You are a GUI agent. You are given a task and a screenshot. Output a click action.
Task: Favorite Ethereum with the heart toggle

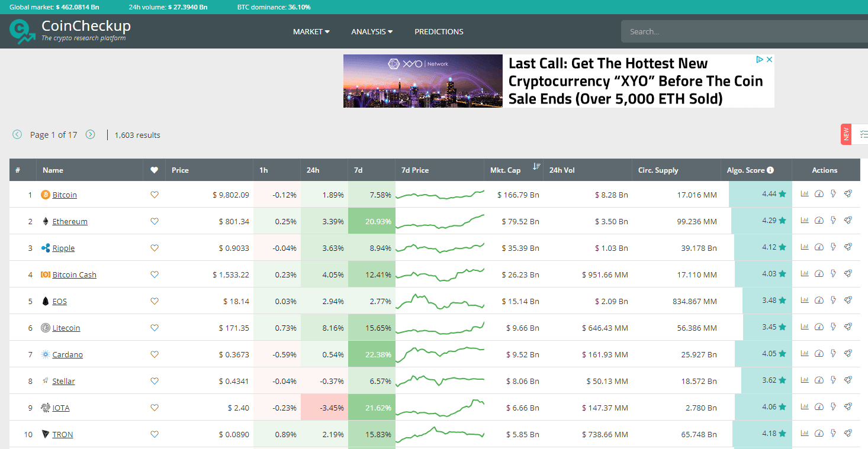(x=155, y=221)
